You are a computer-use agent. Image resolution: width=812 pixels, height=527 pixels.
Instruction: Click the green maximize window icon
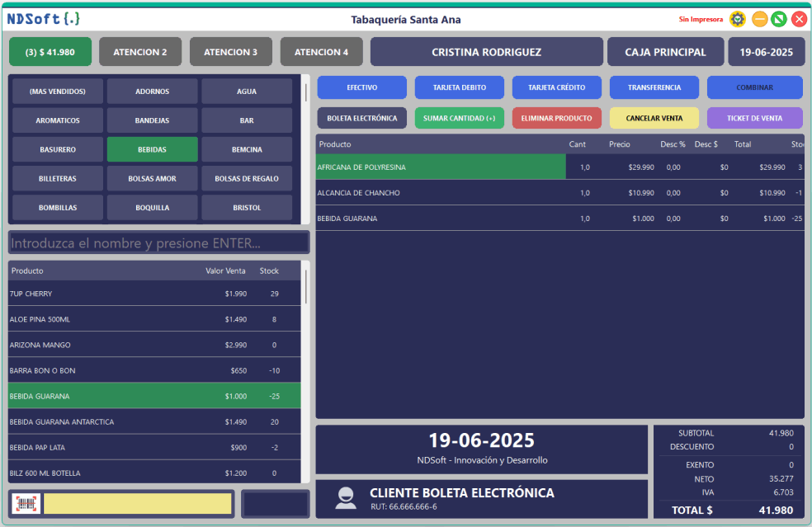pyautogui.click(x=779, y=19)
